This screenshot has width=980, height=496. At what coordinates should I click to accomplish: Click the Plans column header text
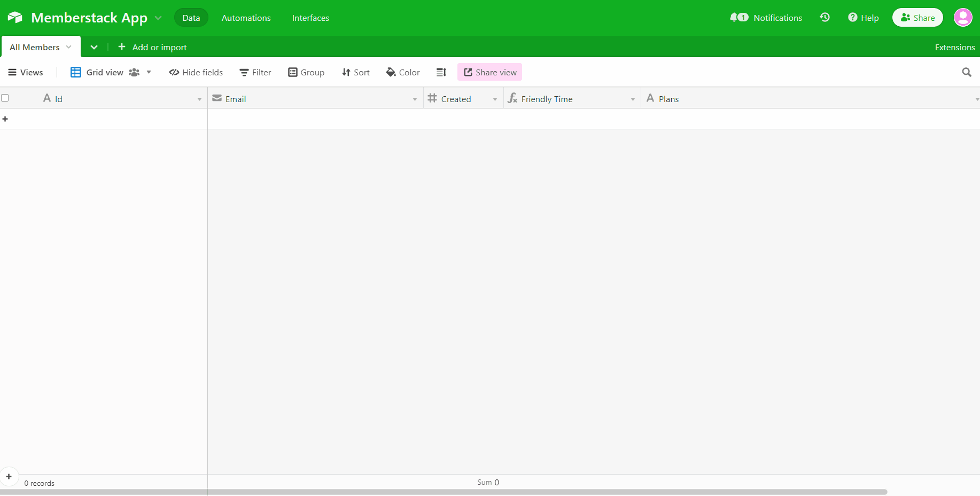[668, 99]
